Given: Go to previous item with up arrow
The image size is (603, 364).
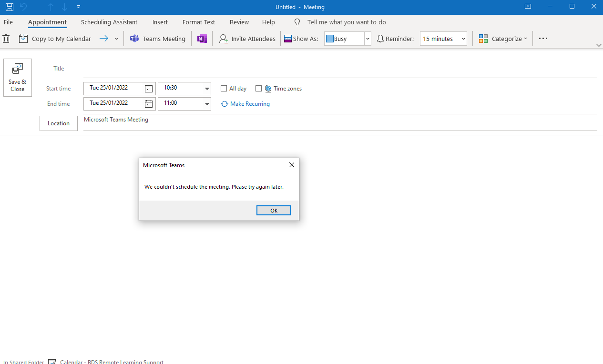Looking at the screenshot, I should [51, 7].
